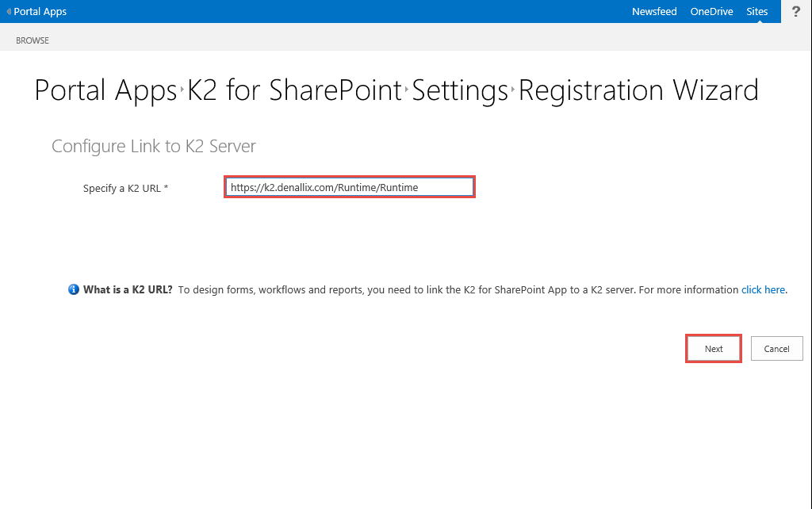Click the bold 'What is a K2 URL?' text
812x509 pixels.
click(x=128, y=290)
